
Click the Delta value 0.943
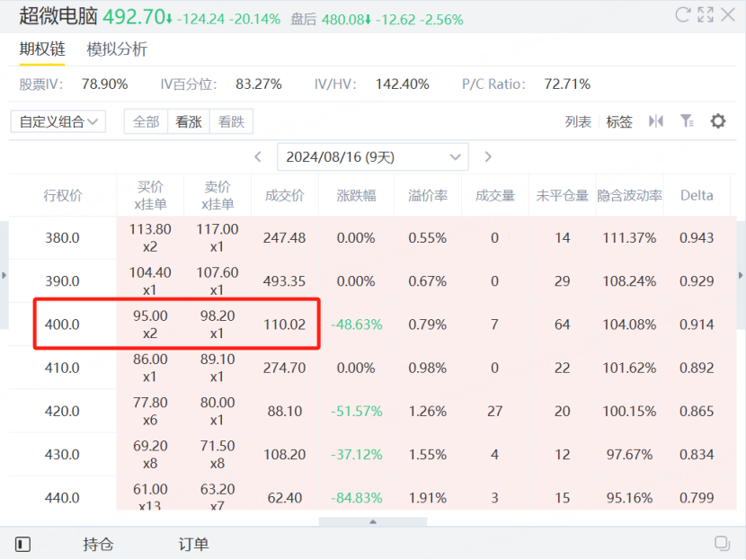pos(697,238)
